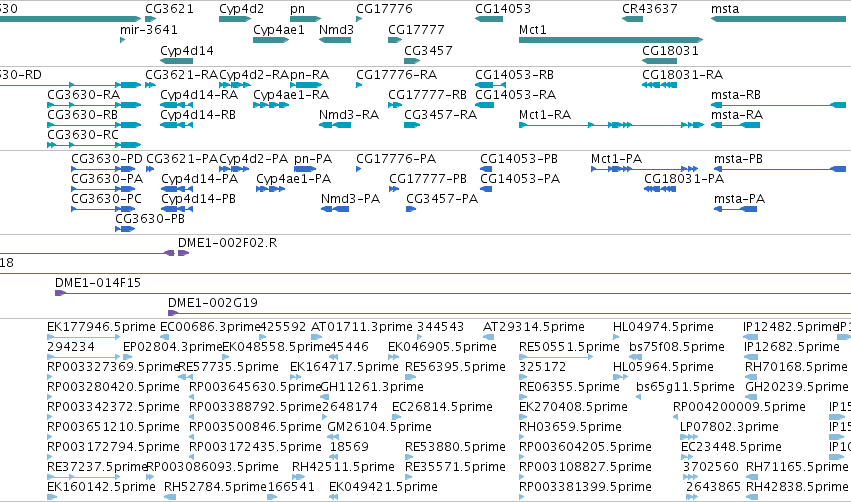851x502 pixels.
Task: Select EST AT29314.5prime
Action: coord(534,327)
